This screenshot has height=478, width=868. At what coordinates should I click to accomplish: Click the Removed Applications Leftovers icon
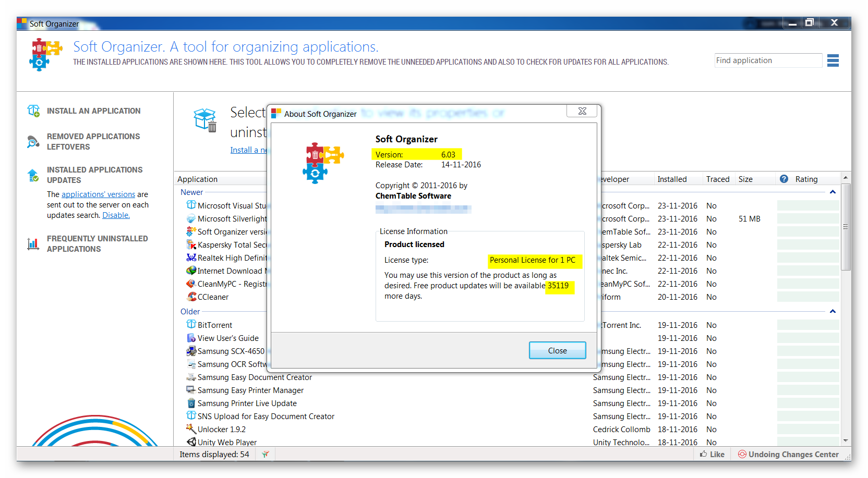[x=33, y=141]
